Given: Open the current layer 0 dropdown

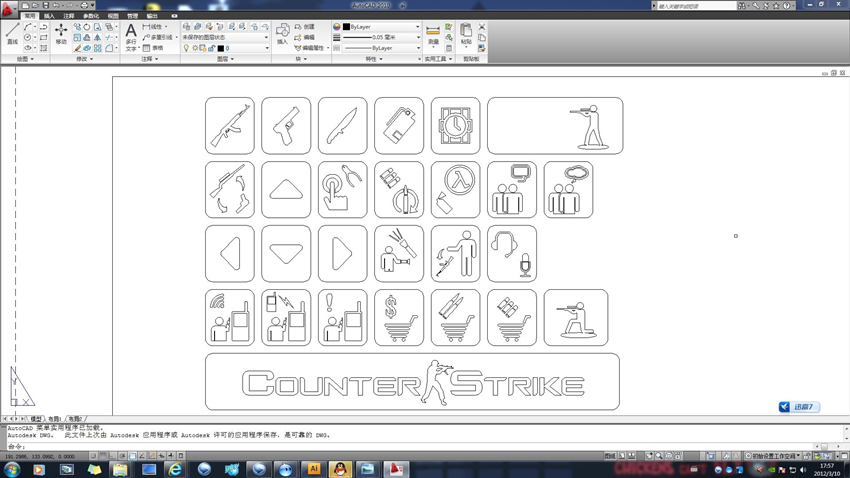Looking at the screenshot, I should pos(226,48).
